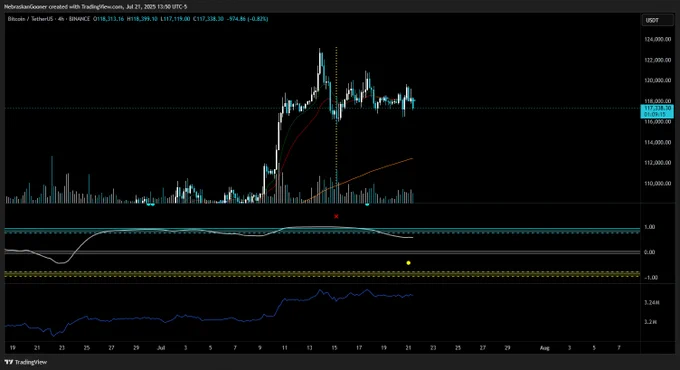Select the 114,000.00 price scale label

click(657, 142)
